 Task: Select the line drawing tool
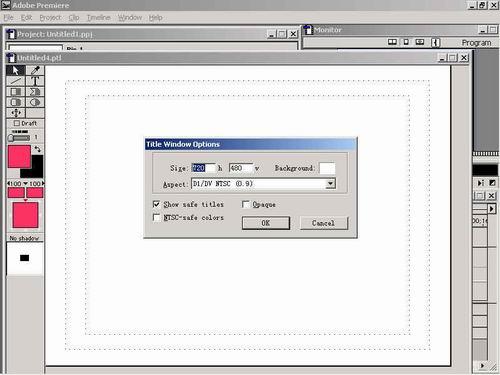pyautogui.click(x=16, y=81)
